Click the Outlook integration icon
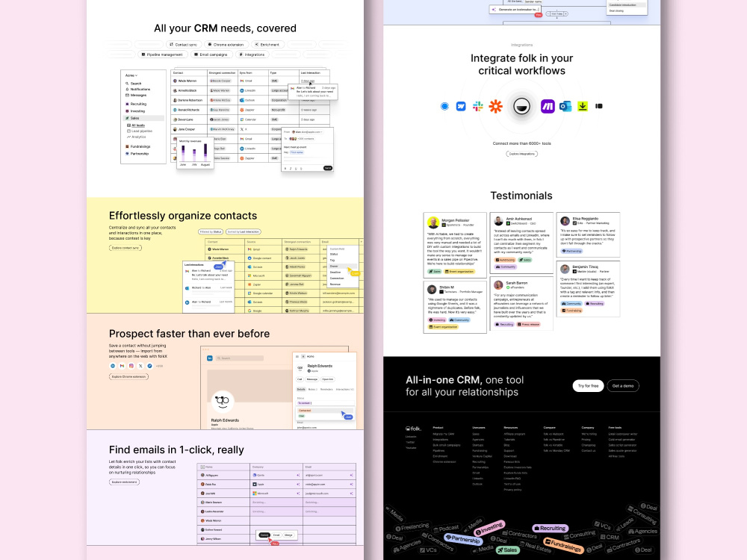Image resolution: width=747 pixels, height=560 pixels. pyautogui.click(x=565, y=106)
